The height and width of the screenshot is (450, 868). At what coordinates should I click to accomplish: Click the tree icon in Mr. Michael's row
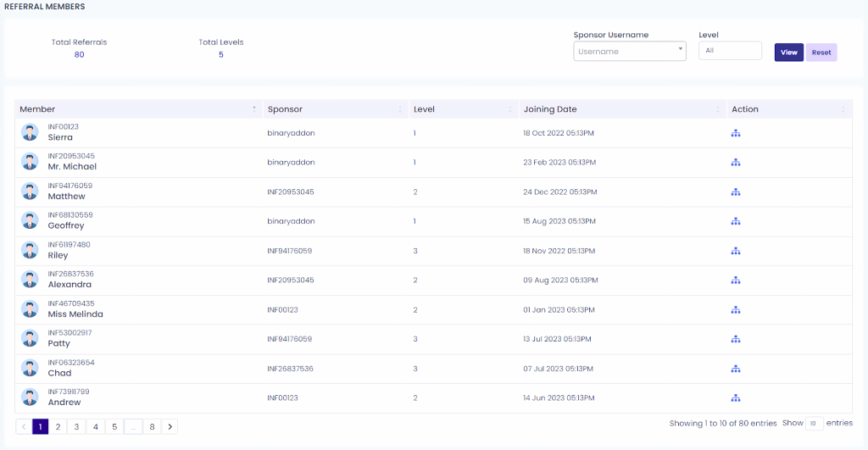point(736,163)
